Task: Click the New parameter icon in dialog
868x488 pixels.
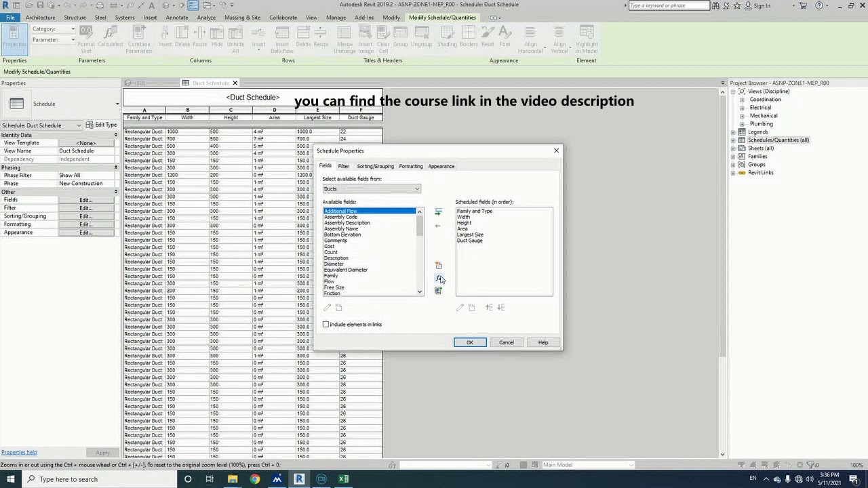Action: pos(438,265)
